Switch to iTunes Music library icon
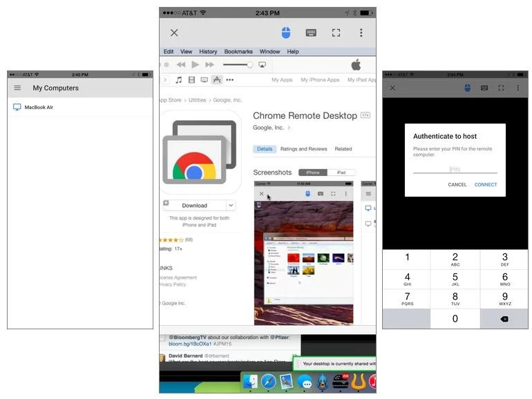The height and width of the screenshot is (399, 532). (179, 79)
